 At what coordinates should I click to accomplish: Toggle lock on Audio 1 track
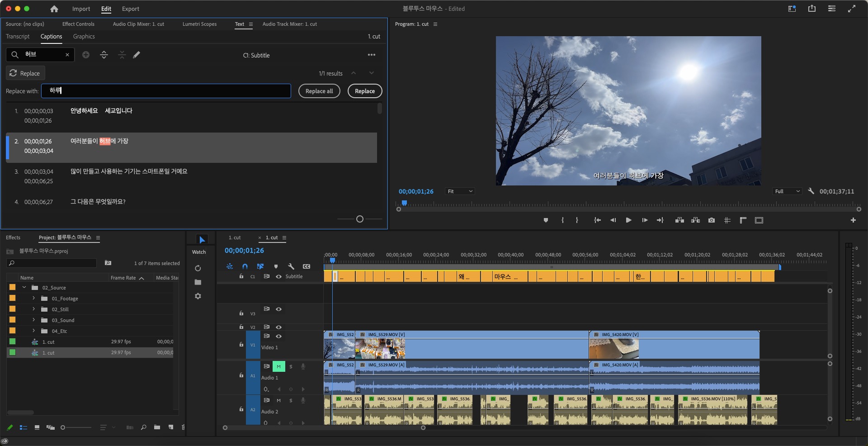click(241, 375)
